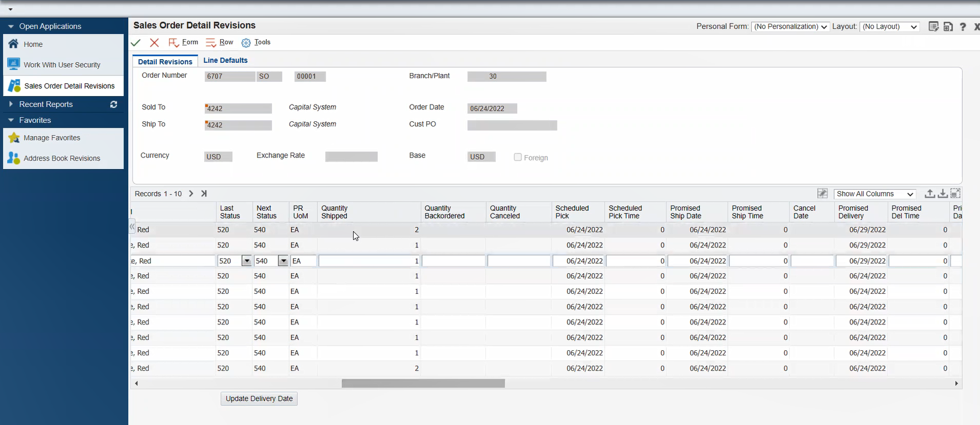Open the Show All Columns dropdown
This screenshot has width=980, height=425.
[x=874, y=194]
